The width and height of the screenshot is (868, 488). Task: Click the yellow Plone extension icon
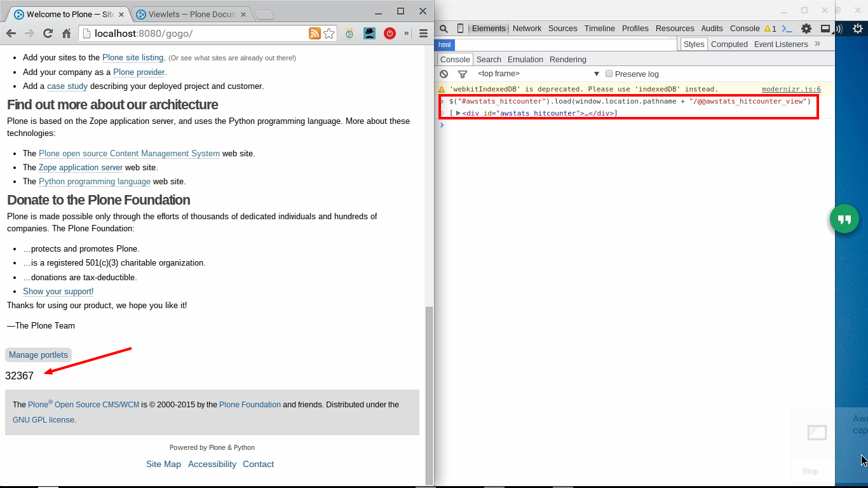(349, 34)
